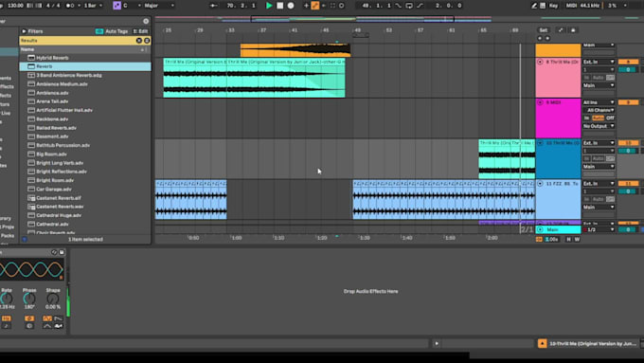Select the synced note rate mode icon
This screenshot has height=363, width=644.
pyautogui.click(x=7, y=326)
